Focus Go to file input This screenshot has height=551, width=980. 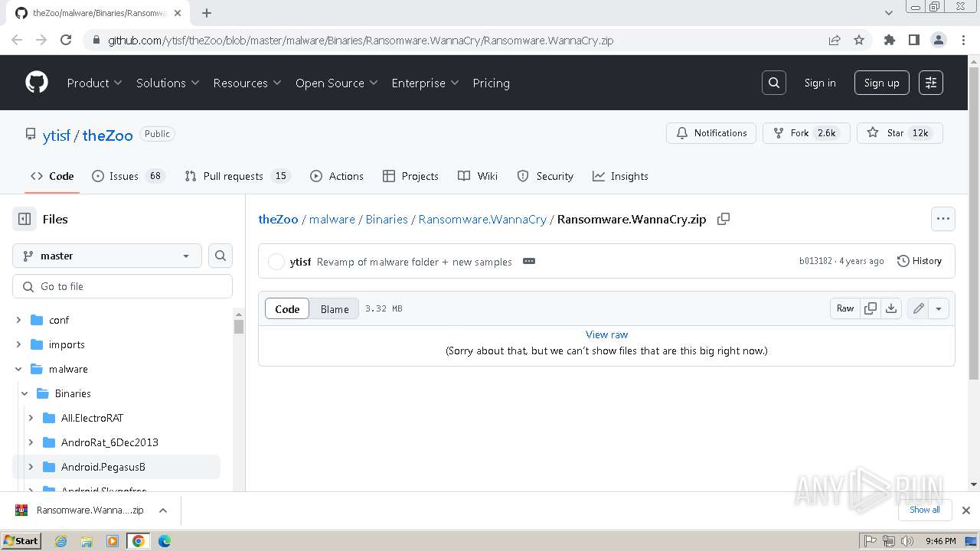[x=122, y=286]
